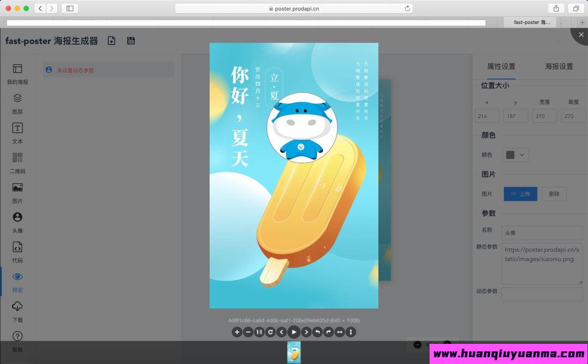Open the 代码 code panel

click(17, 252)
